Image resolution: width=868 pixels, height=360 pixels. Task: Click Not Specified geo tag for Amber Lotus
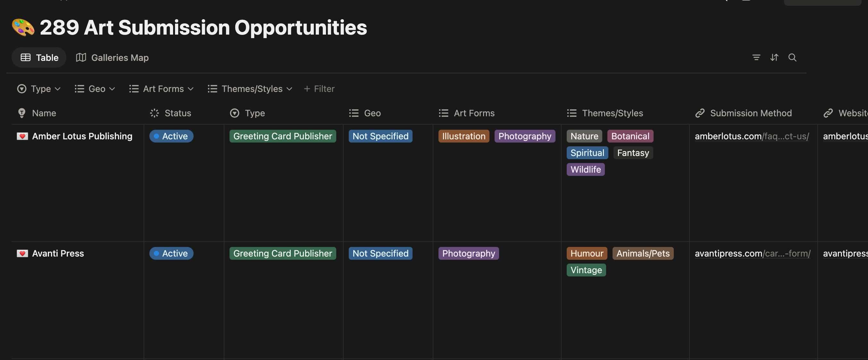pos(380,136)
